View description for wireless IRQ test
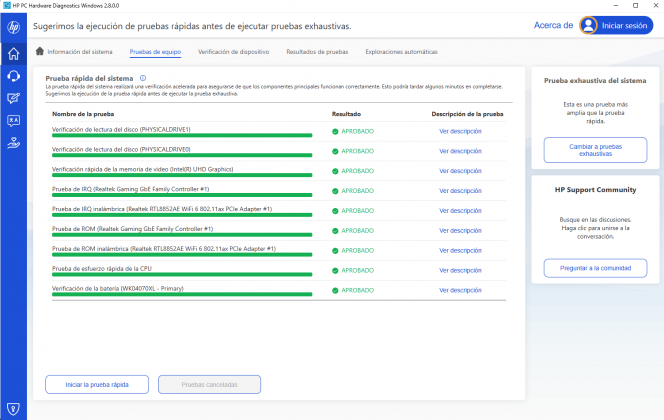Screen dimensions: 664x420 460,211
